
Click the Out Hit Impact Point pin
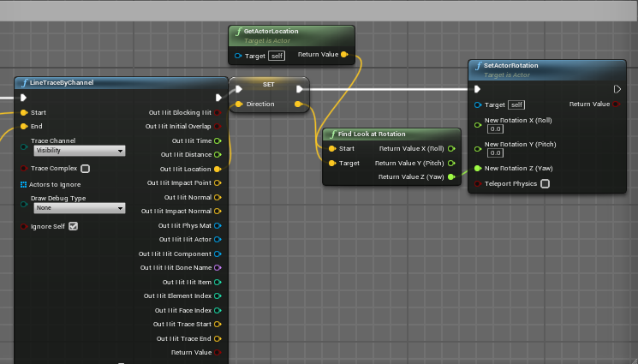(x=218, y=182)
